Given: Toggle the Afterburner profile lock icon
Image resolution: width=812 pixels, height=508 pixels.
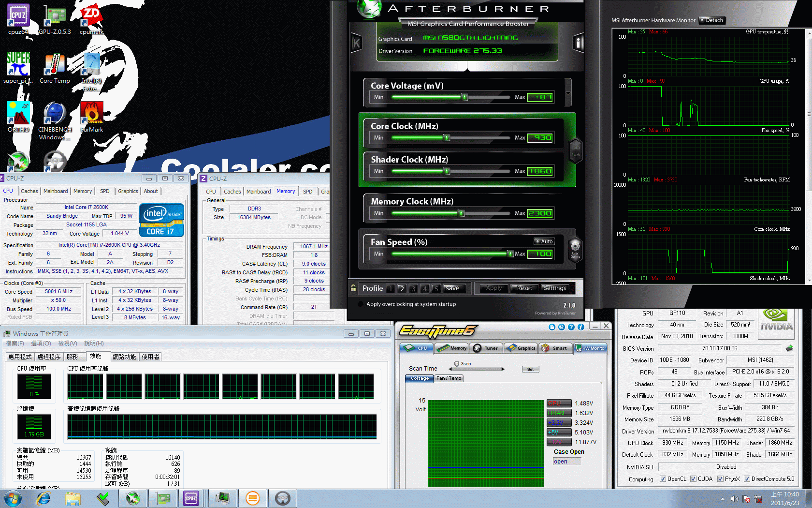Looking at the screenshot, I should (x=353, y=288).
